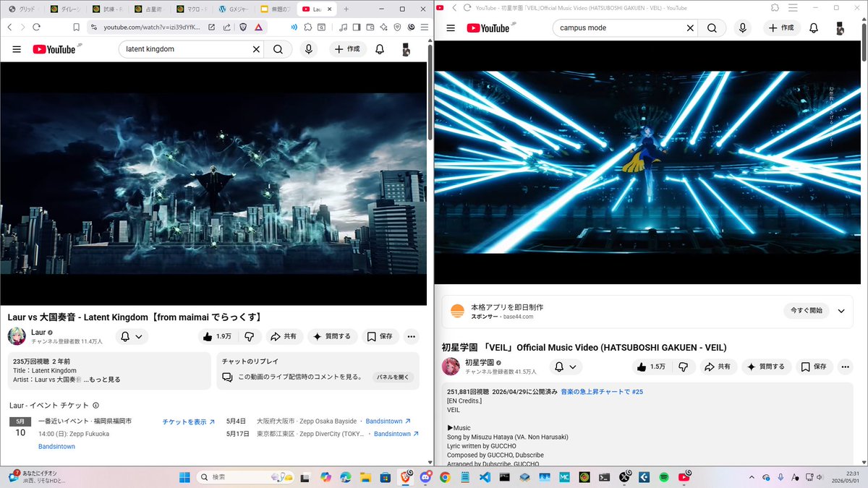The height and width of the screenshot is (488, 868).
Task: Open Bandsintown link for Zepp Osaka Bayside
Action: [388, 421]
